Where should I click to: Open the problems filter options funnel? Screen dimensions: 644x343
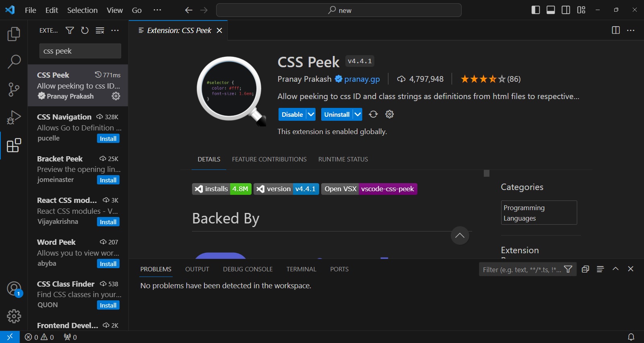pos(568,269)
